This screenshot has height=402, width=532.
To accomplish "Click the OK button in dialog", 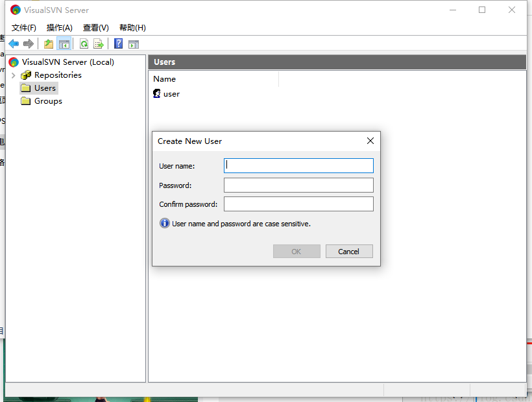I will click(x=296, y=251).
